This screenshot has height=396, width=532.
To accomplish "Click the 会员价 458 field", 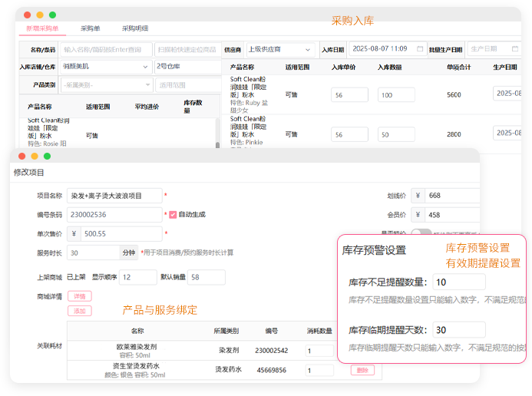I will coord(452,215).
